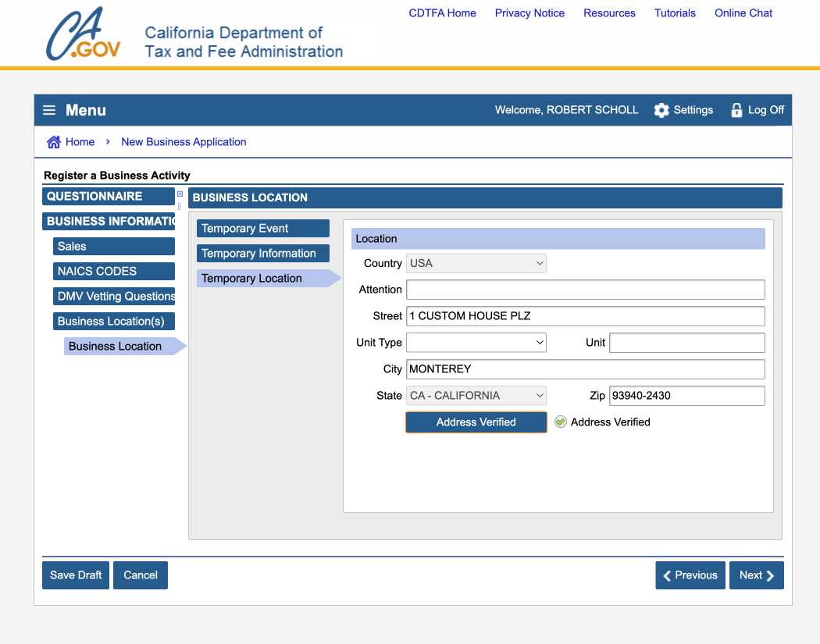Click the small expand icon beside Questionnaire
The height and width of the screenshot is (644, 820).
coord(180,194)
